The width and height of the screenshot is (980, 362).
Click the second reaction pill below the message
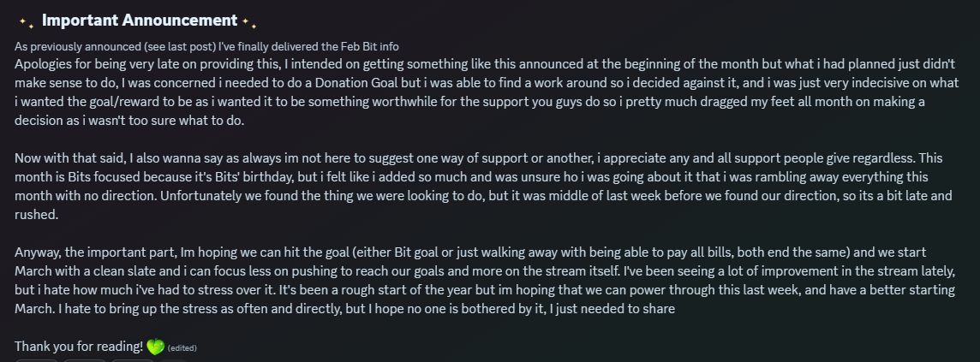tap(85, 359)
